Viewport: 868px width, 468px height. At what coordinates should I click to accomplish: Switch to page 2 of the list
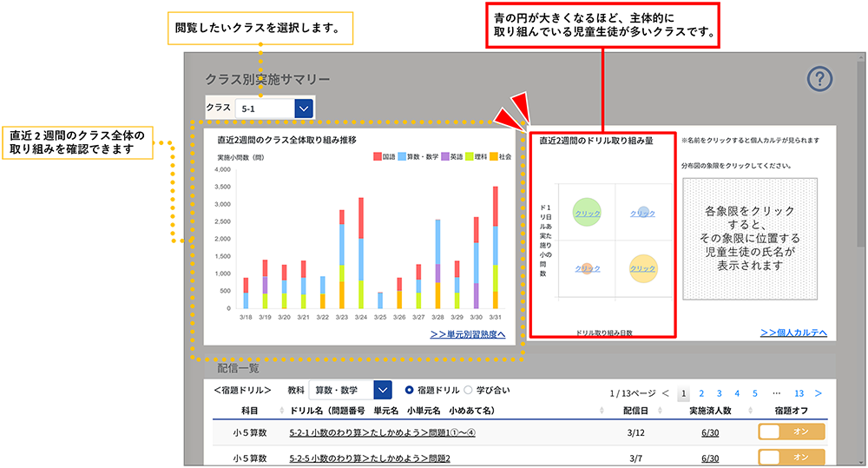[700, 393]
